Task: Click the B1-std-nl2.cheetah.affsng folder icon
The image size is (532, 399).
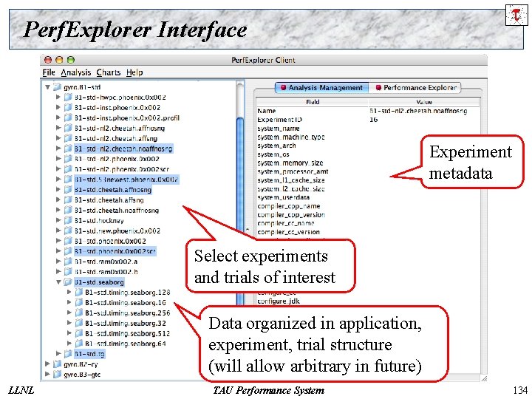Action: point(68,138)
